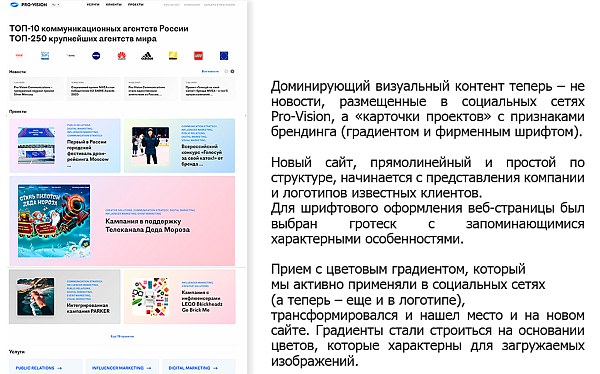
Task: Click the Huawei client logo
Action: click(x=122, y=56)
